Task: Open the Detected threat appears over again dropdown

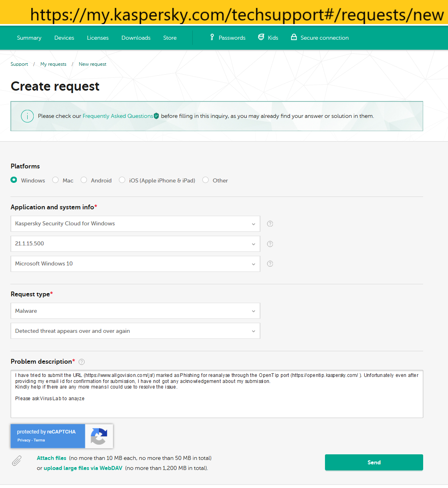Action: tap(135, 331)
